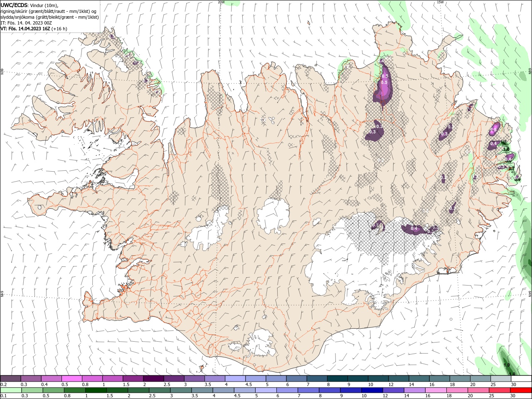Screen dimensions: 532x399
Task: Pick the grey-blue 3.5 swatch in lower scale
Action: tap(202, 390)
